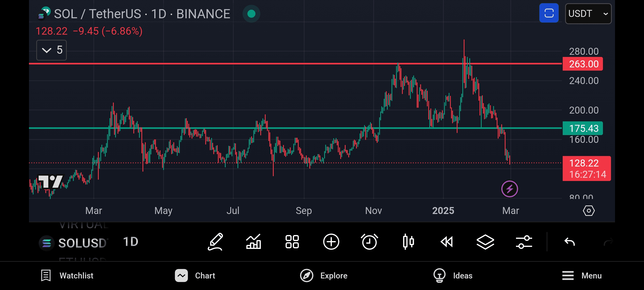Switch to the Watchlist tab
Screen dimensions: 644x290
[67, 275]
